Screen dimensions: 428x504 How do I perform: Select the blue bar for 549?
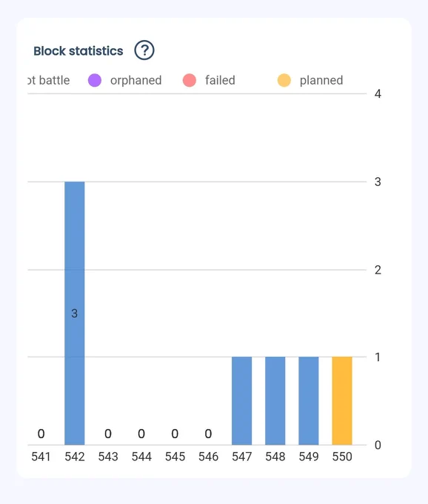click(x=309, y=401)
